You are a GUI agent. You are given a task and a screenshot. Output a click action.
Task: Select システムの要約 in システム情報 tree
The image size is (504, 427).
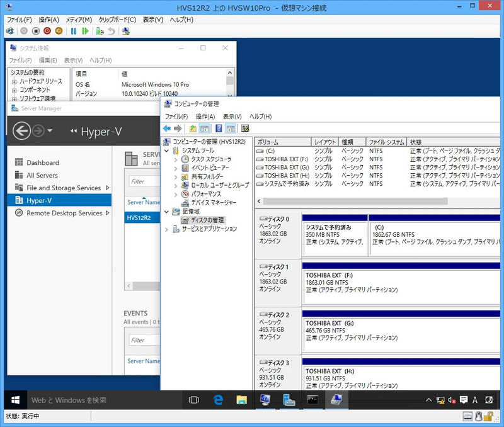click(x=27, y=72)
